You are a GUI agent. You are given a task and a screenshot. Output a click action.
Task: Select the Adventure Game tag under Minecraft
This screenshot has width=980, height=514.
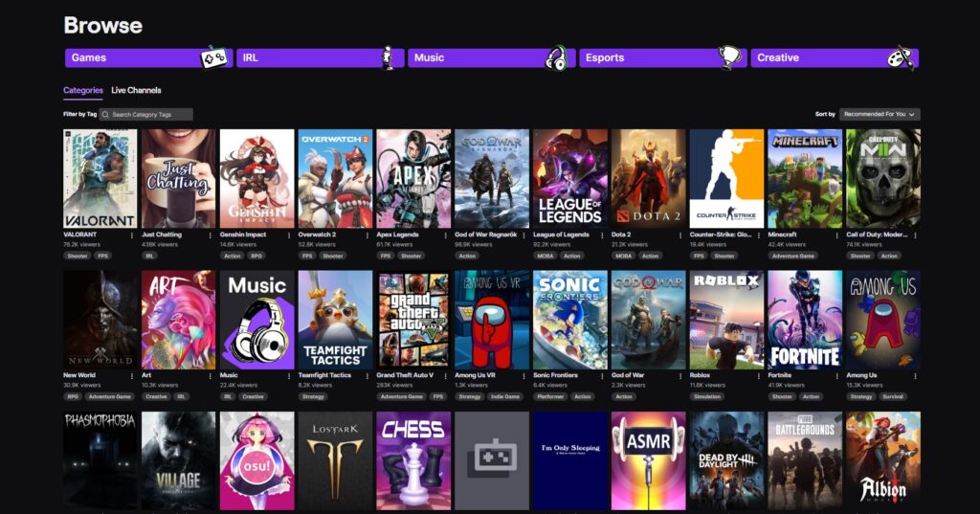[x=793, y=256]
